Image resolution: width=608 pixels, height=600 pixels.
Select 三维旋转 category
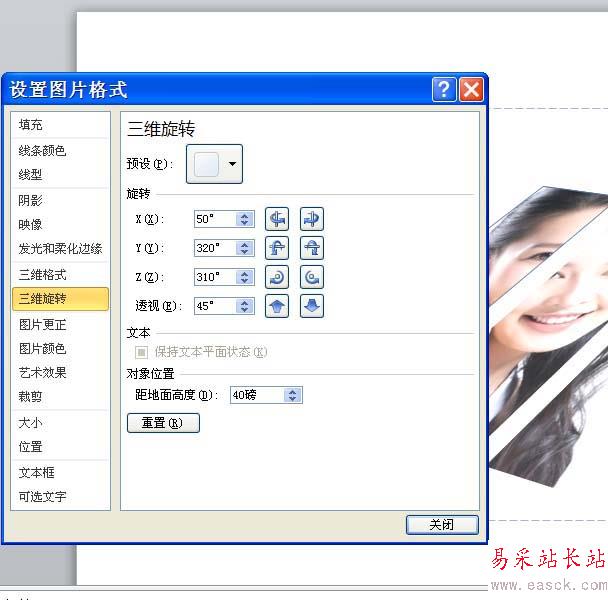[x=60, y=299]
